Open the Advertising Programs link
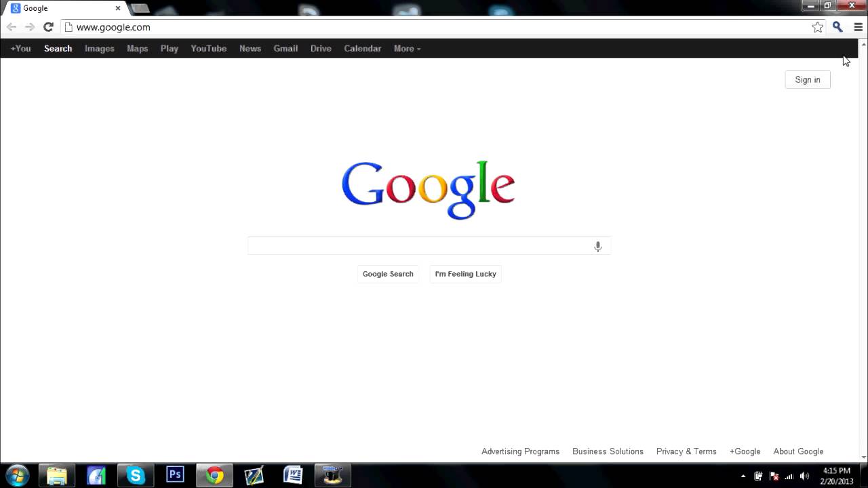Image resolution: width=868 pixels, height=488 pixels. [x=520, y=451]
